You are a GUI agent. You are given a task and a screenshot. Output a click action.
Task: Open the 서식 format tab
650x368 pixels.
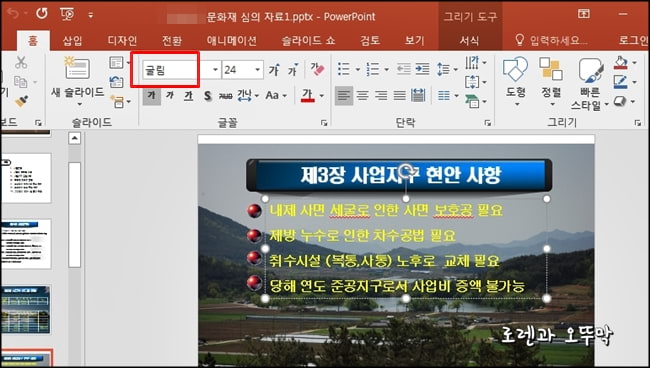tap(469, 41)
